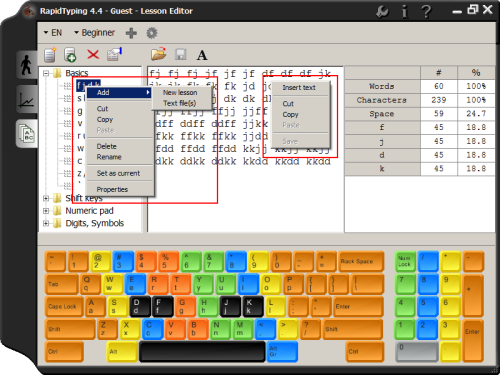Click the red X delete icon
Viewport: 500px width, 375px height.
click(93, 54)
